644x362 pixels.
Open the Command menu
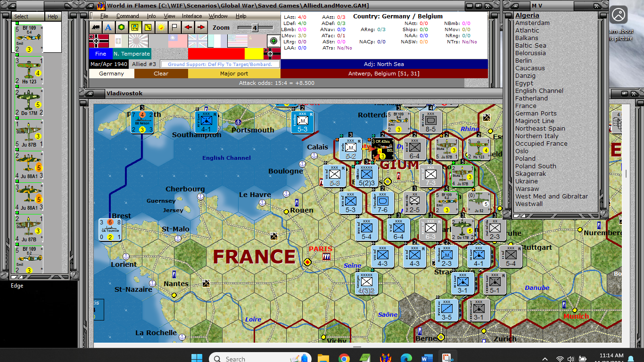point(128,16)
